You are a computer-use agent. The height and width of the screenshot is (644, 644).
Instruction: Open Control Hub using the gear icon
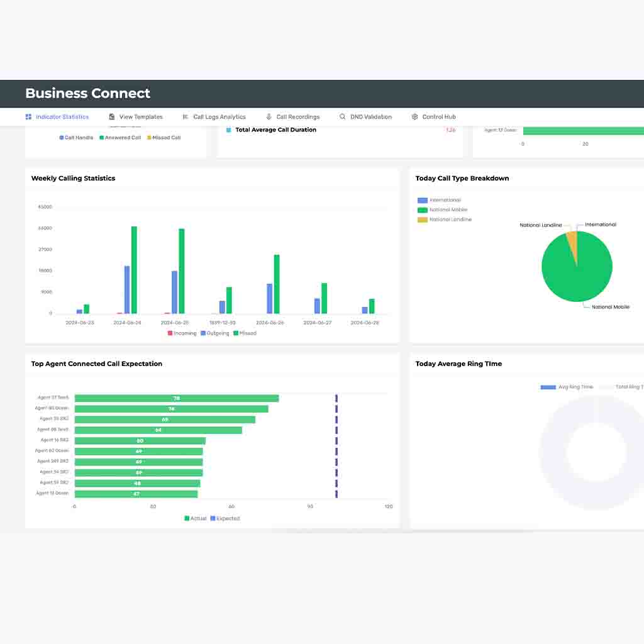414,116
